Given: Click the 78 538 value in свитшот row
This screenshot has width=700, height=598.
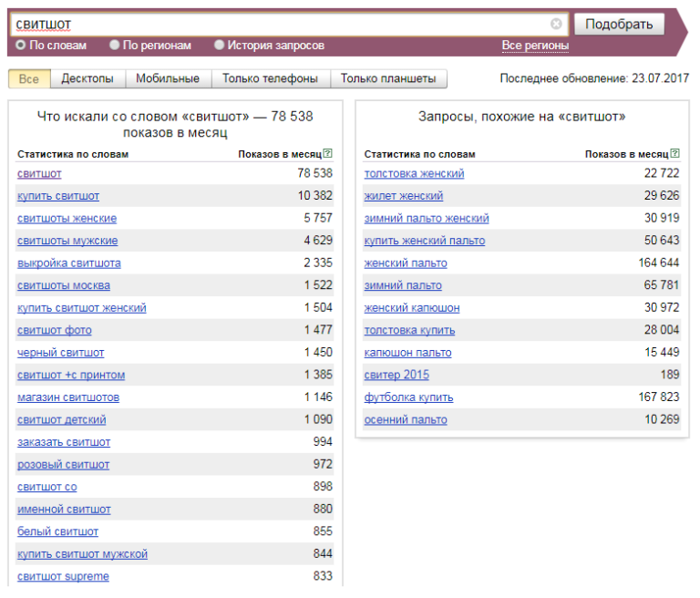Looking at the screenshot, I should pos(315,173).
